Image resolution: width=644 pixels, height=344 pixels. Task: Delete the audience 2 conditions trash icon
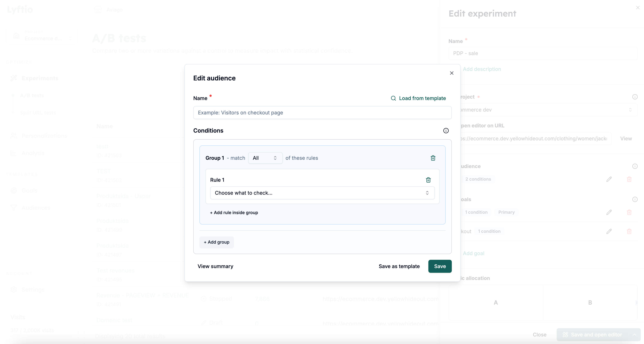point(629,179)
